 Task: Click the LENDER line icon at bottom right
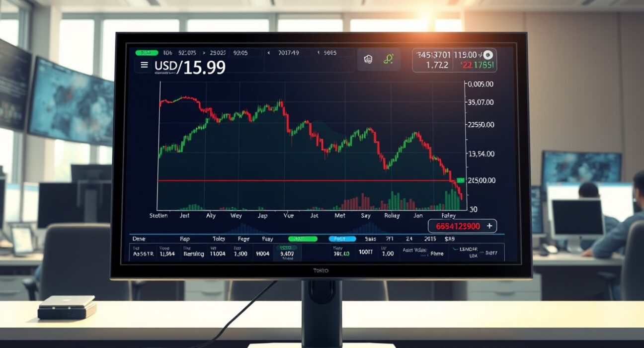pyautogui.click(x=456, y=249)
